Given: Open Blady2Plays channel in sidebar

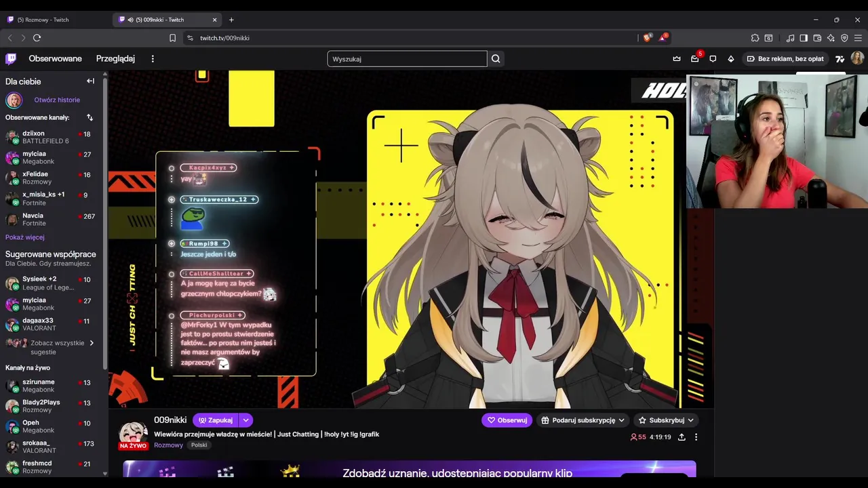Looking at the screenshot, I should pos(50,406).
